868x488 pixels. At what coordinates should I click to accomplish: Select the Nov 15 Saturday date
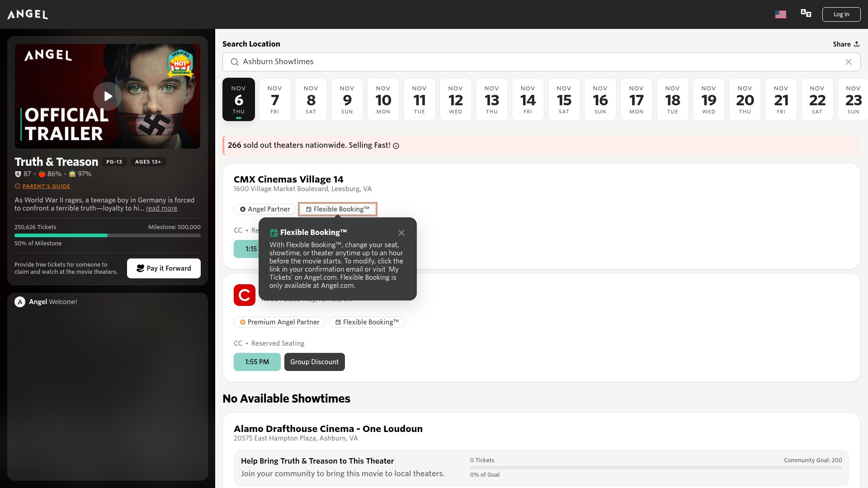(x=564, y=99)
